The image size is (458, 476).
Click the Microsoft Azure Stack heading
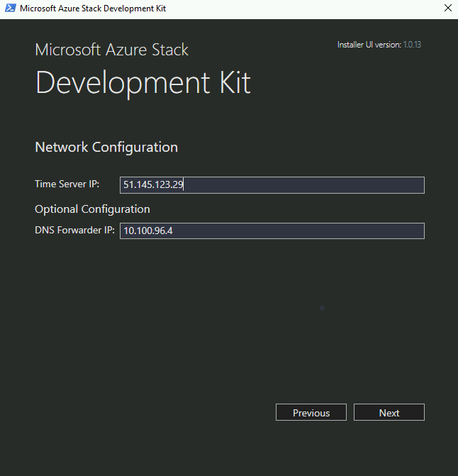point(111,50)
